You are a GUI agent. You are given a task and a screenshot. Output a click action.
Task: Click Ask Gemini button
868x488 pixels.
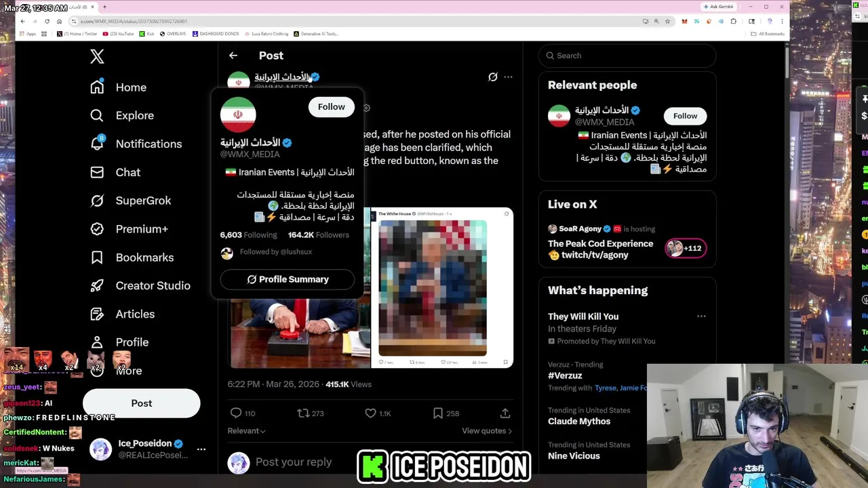(717, 7)
